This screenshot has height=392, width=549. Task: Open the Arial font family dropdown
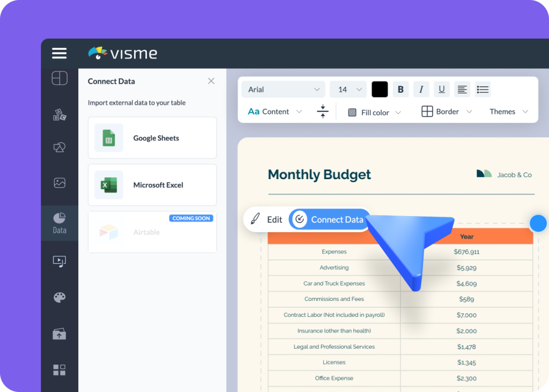(283, 89)
